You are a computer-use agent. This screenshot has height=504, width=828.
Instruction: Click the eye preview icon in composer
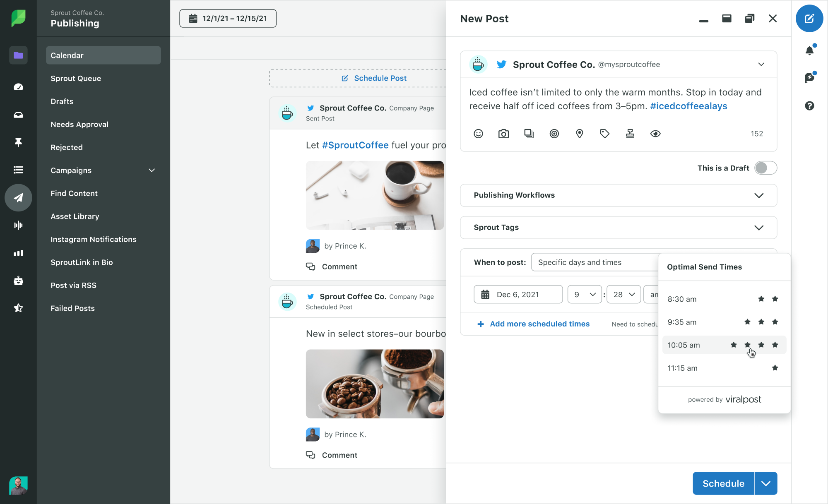(x=656, y=134)
